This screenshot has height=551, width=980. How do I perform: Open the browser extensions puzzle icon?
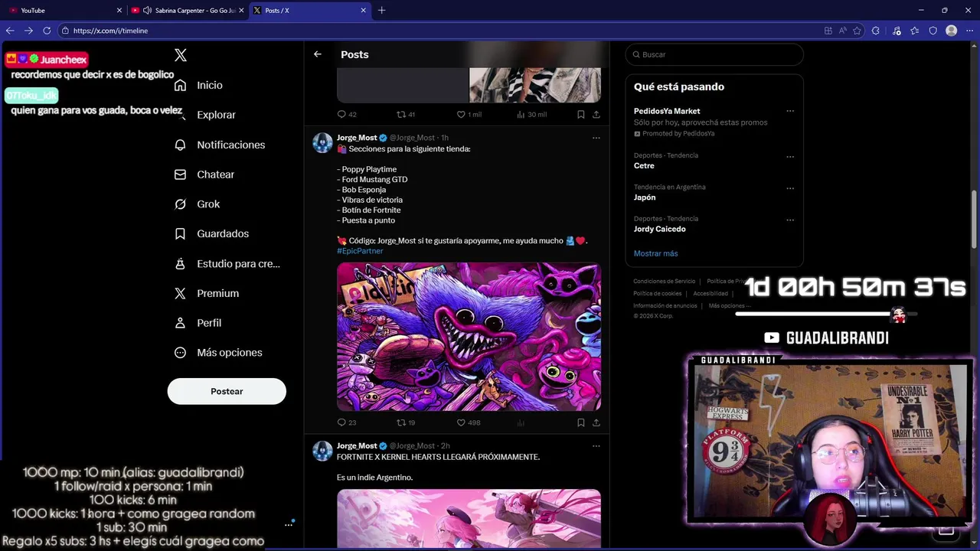pyautogui.click(x=876, y=31)
